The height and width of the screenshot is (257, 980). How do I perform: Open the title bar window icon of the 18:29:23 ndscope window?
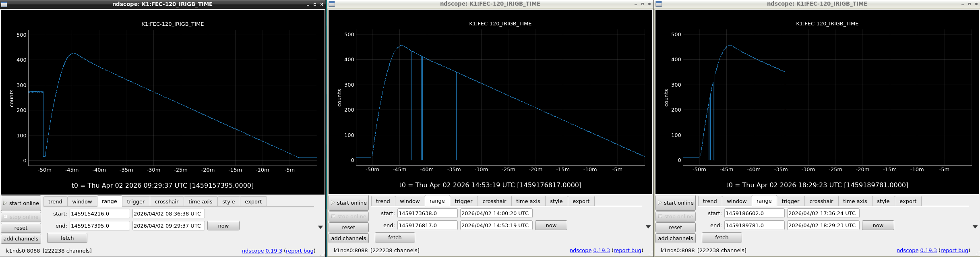click(x=659, y=4)
